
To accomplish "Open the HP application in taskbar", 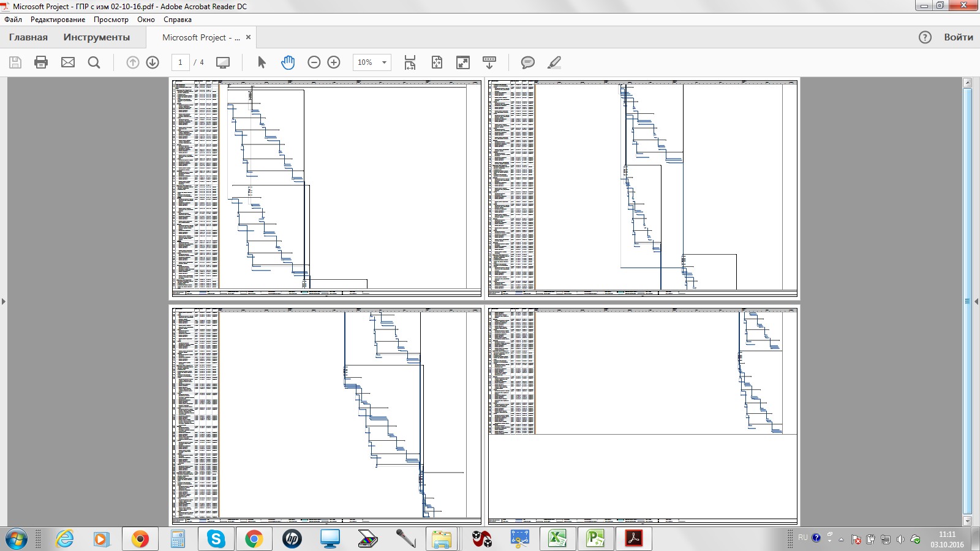I will tap(292, 539).
